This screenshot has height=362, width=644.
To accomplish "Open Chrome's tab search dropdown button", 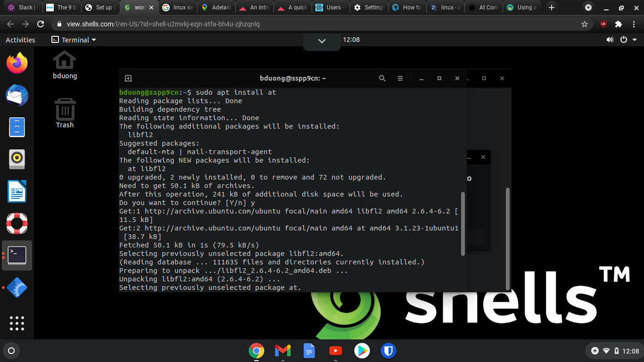I will [x=588, y=8].
